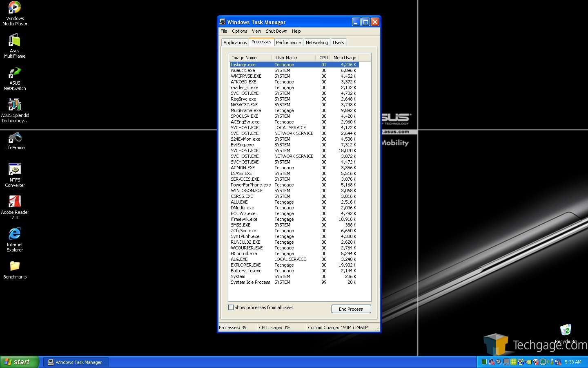Select WMIPRVSE.EXE process row

click(x=294, y=76)
